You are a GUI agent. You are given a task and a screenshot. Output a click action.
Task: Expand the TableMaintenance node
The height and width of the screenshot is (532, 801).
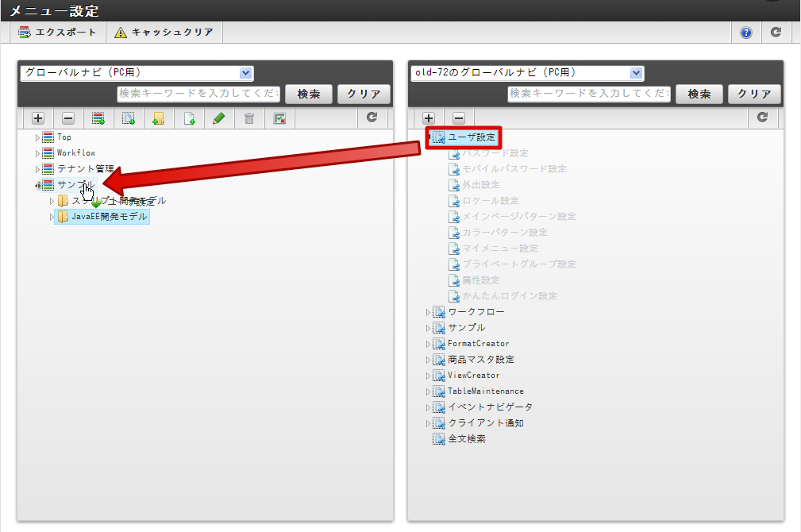click(428, 392)
